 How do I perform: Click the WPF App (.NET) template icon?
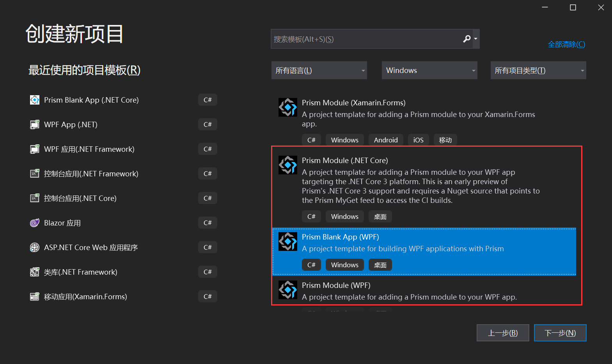click(35, 124)
